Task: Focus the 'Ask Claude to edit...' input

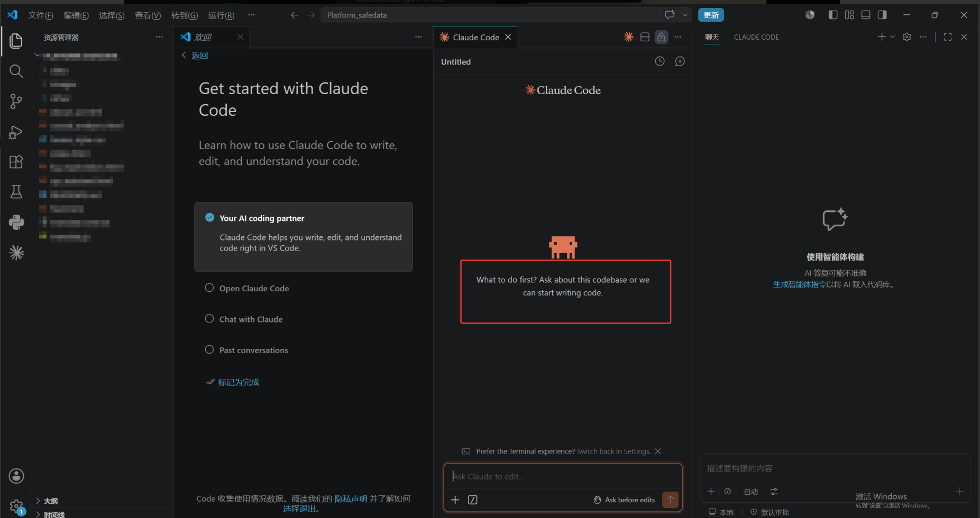Action: point(563,476)
